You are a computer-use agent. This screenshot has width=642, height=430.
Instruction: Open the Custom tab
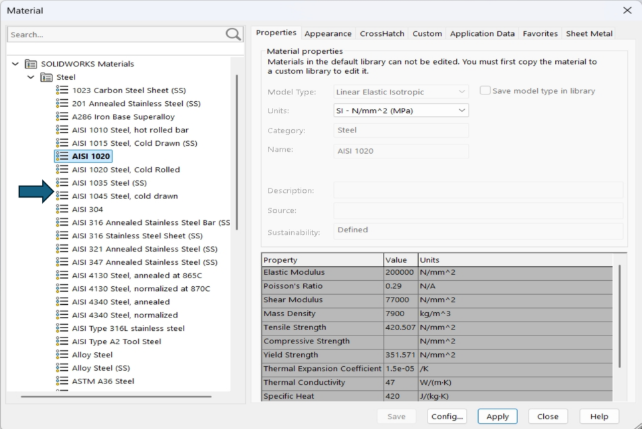click(x=427, y=34)
